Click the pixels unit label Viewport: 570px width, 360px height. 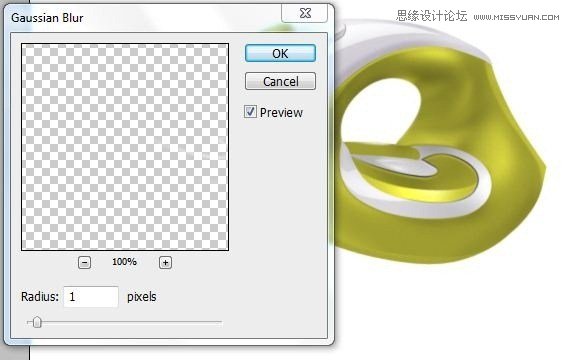[141, 297]
